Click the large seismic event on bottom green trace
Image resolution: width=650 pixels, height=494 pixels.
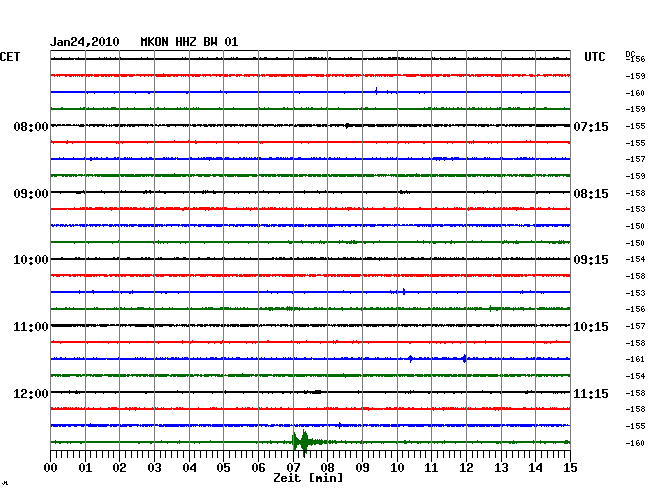(x=306, y=442)
